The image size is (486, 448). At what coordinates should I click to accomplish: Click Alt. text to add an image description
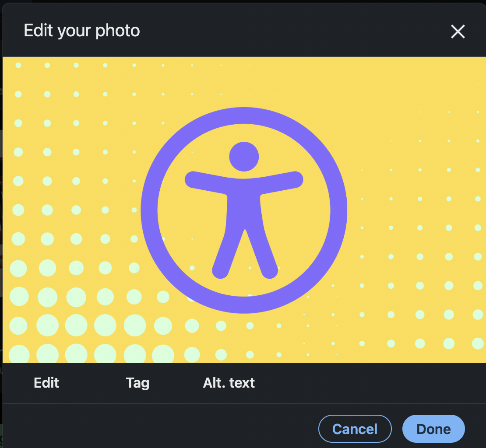pyautogui.click(x=229, y=383)
